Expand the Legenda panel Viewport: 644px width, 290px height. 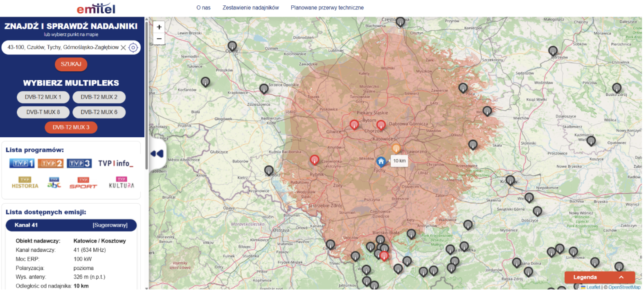599,277
